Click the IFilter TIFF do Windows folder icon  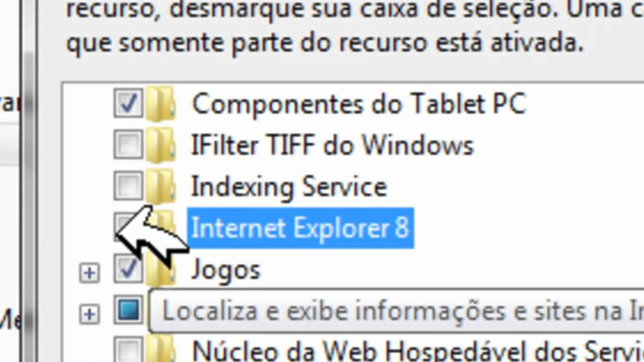coord(160,145)
